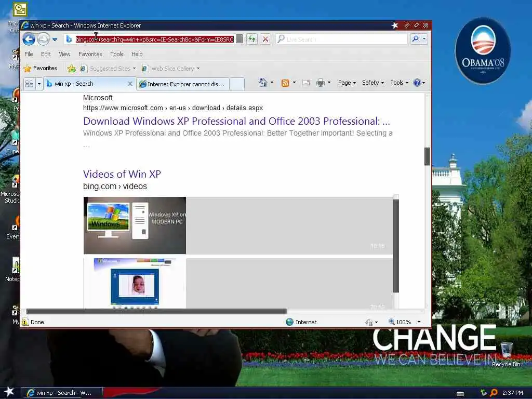Click the search magnifier button
The width and height of the screenshot is (532, 399).
(415, 39)
